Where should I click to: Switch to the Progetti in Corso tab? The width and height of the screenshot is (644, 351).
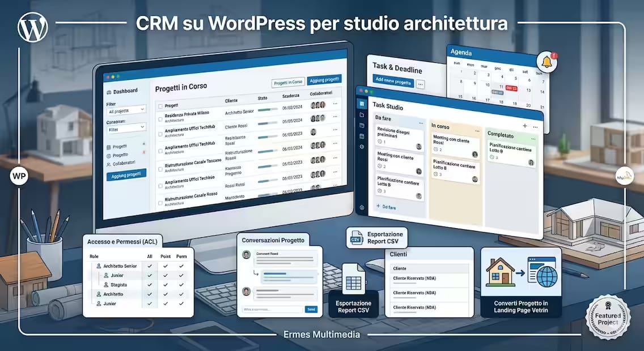coord(289,82)
